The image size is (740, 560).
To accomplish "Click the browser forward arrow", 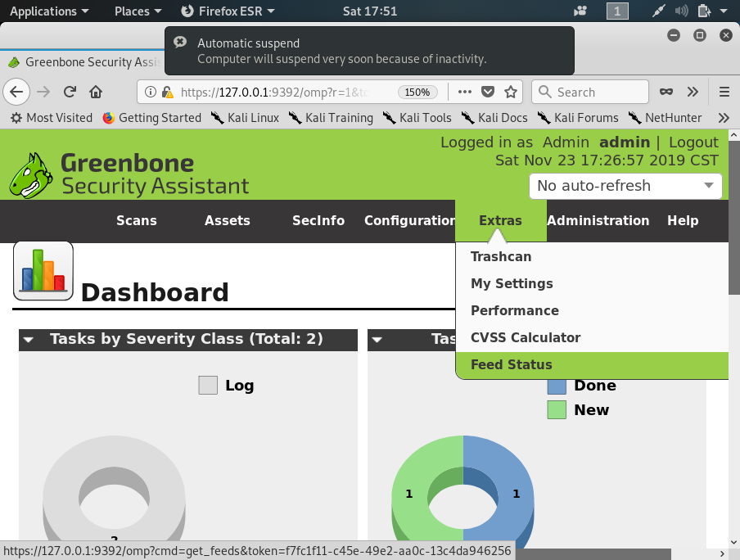I will pyautogui.click(x=43, y=92).
